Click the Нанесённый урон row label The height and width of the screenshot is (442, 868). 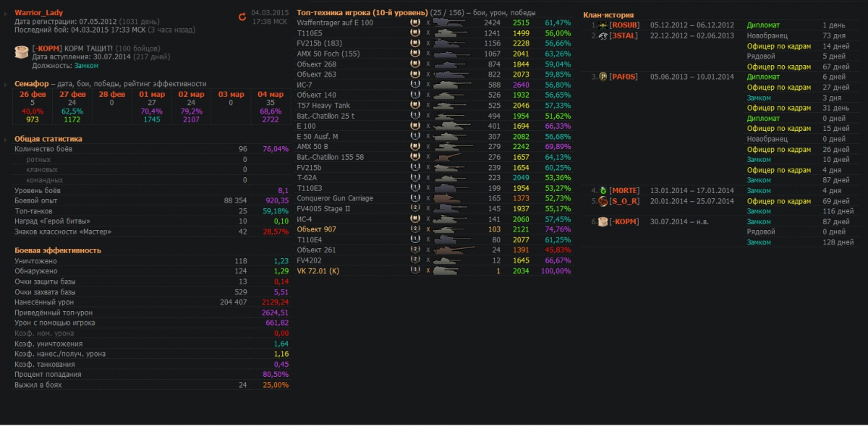pyautogui.click(x=44, y=302)
